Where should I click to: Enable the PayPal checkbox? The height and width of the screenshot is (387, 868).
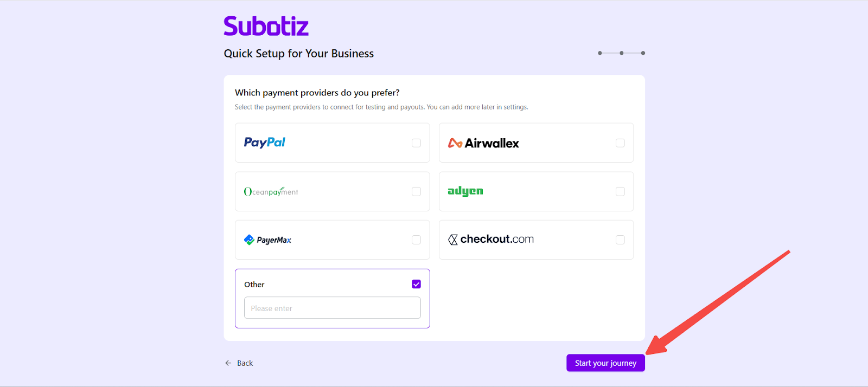416,143
